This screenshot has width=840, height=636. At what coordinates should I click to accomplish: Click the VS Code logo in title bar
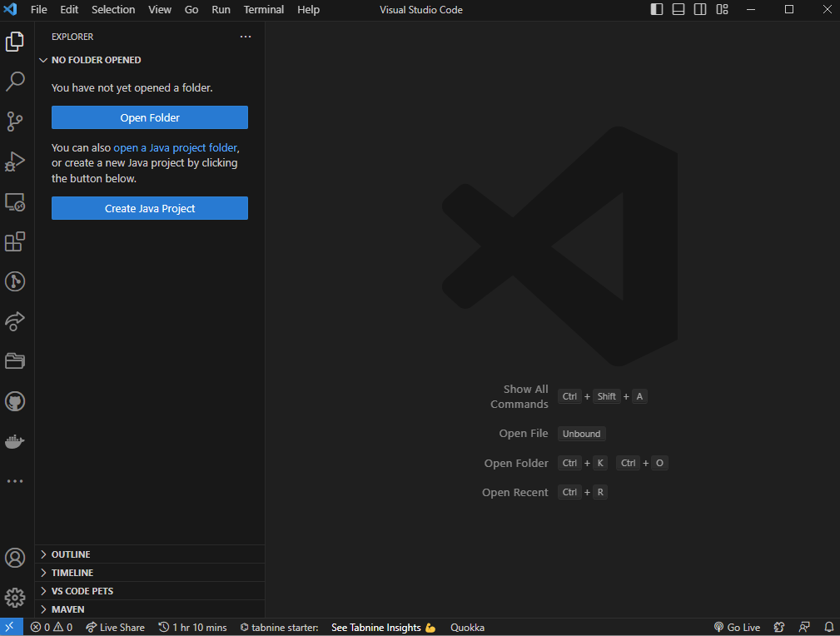pos(11,9)
